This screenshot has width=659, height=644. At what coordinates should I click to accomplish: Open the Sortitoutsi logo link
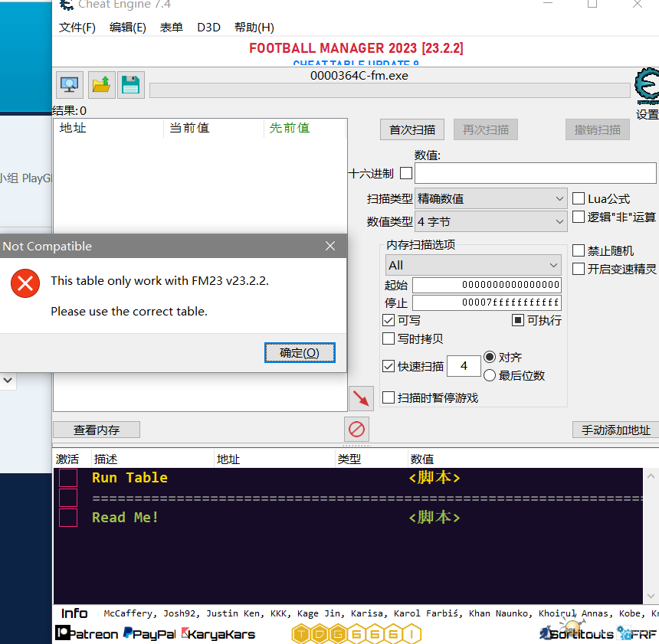(x=576, y=633)
